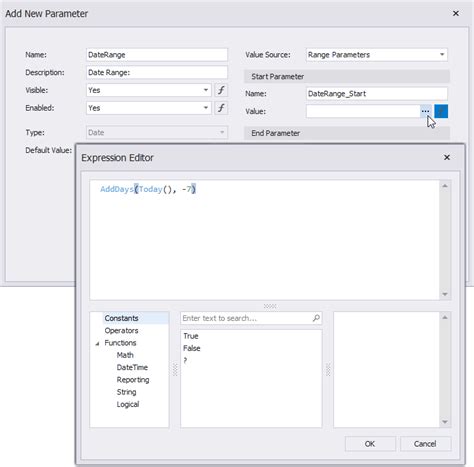This screenshot has width=474, height=467.
Task: Expand the Value Source combo box
Action: click(x=442, y=55)
